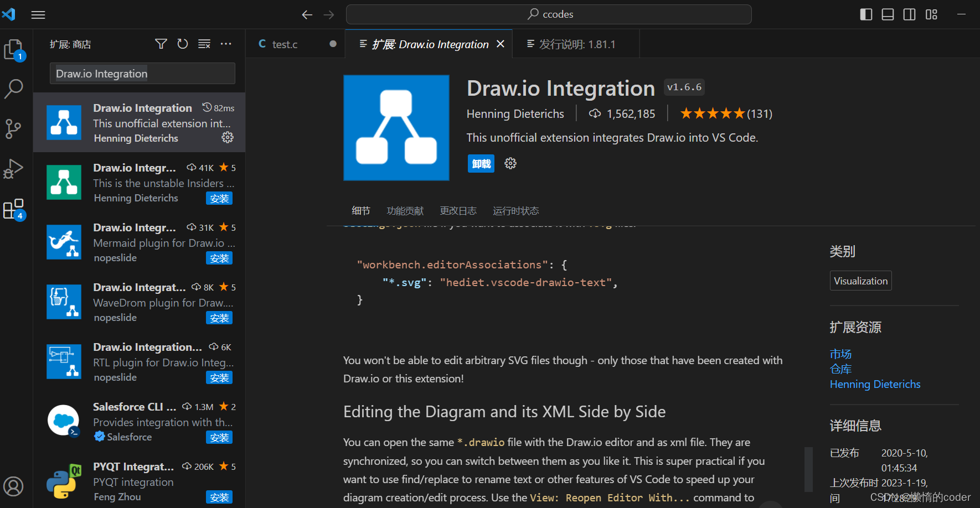The height and width of the screenshot is (508, 980).
Task: Select the 更改日志 changelog tab
Action: pyautogui.click(x=458, y=211)
